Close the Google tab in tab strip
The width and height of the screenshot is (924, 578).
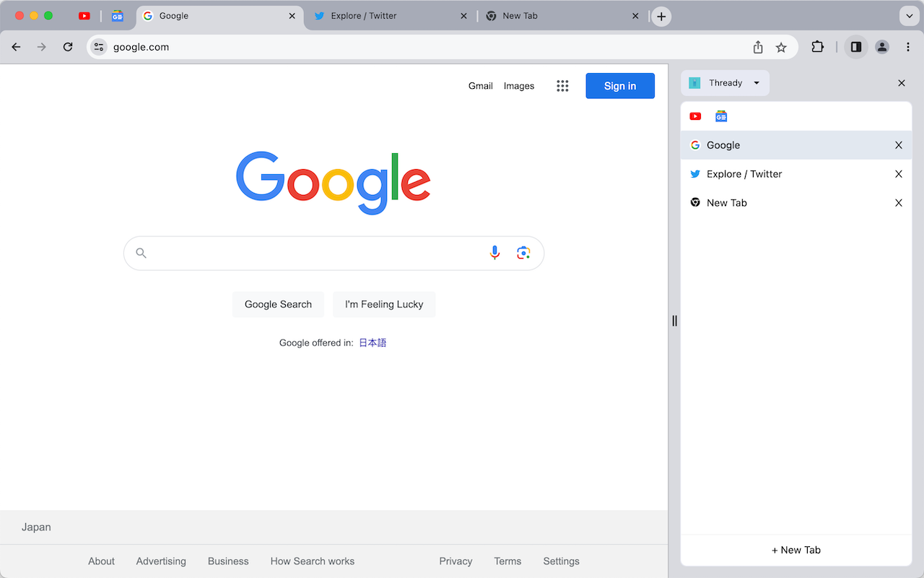292,16
